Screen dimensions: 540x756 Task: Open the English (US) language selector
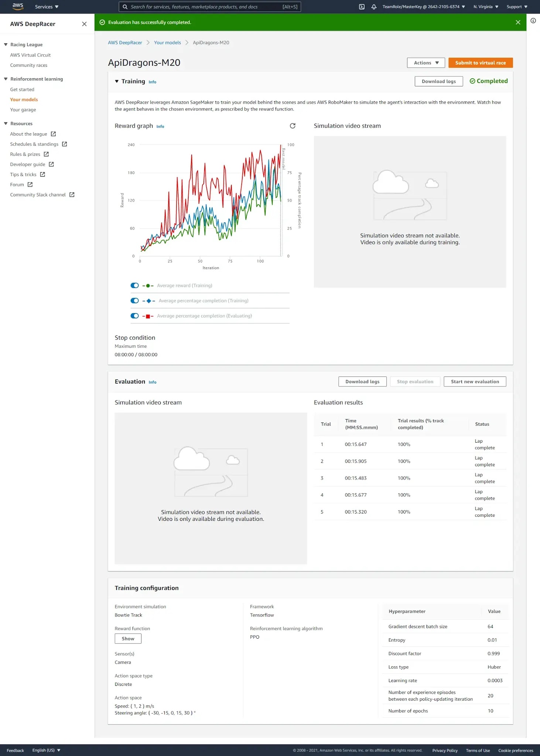[46, 750]
